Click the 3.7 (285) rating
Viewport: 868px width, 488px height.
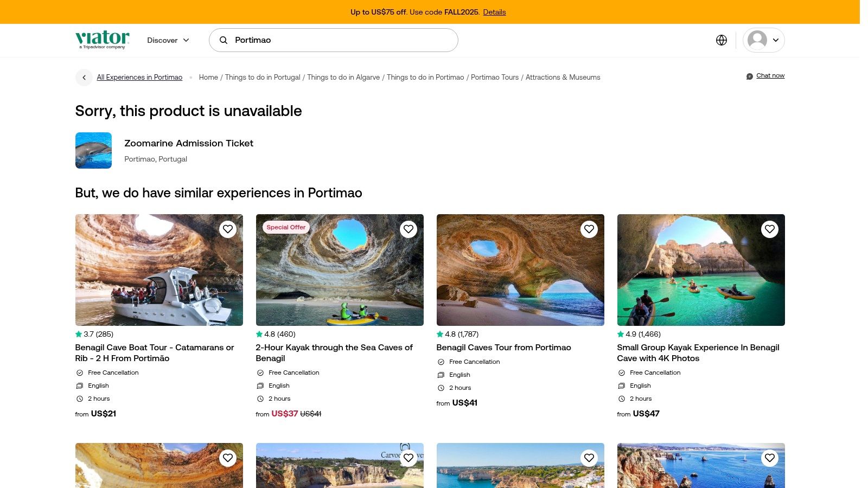[x=94, y=334]
